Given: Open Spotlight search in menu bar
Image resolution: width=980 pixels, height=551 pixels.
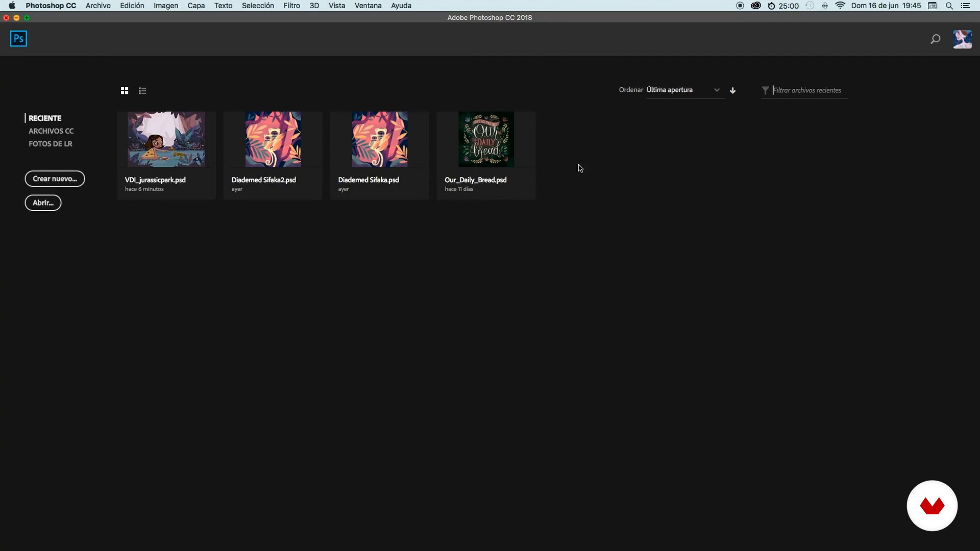Looking at the screenshot, I should (949, 6).
